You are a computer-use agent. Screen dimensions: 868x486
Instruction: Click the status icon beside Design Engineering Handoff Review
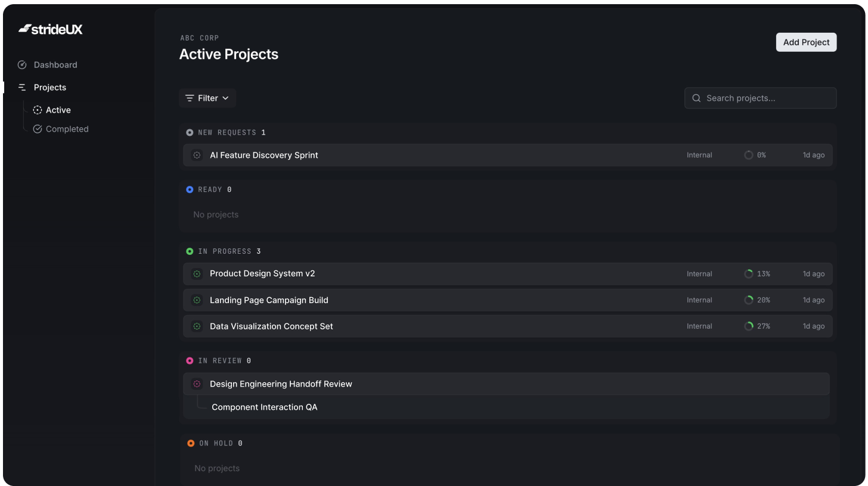click(x=197, y=384)
